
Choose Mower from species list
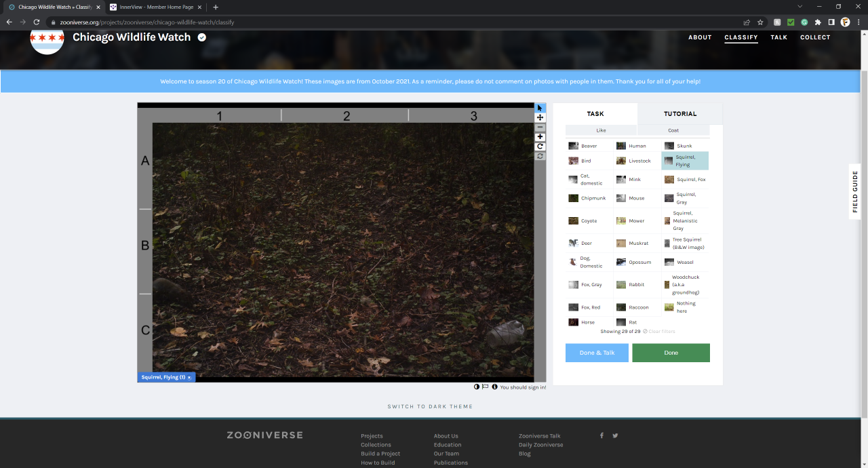(637, 220)
